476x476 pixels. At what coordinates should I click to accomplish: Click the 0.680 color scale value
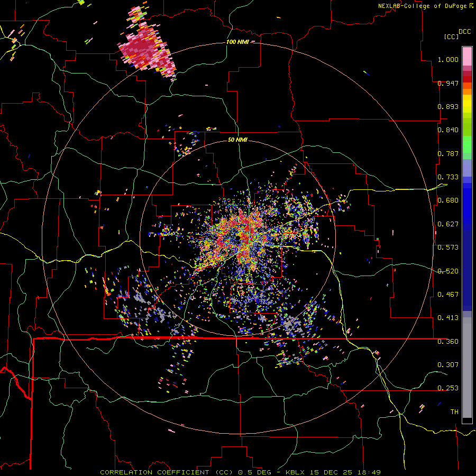pos(448,200)
